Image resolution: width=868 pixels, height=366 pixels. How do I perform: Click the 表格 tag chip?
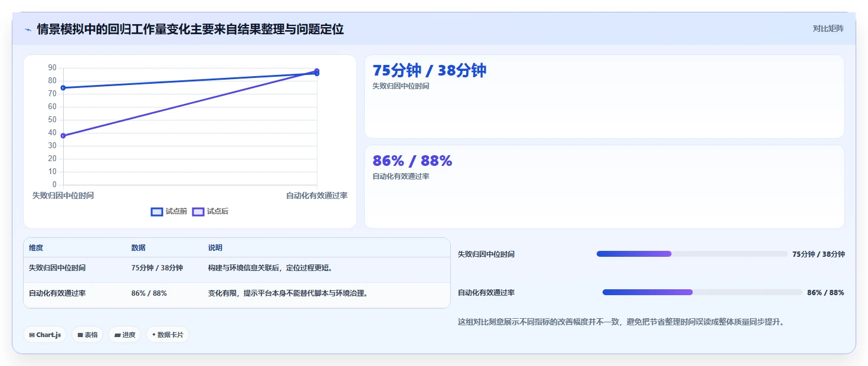point(87,335)
